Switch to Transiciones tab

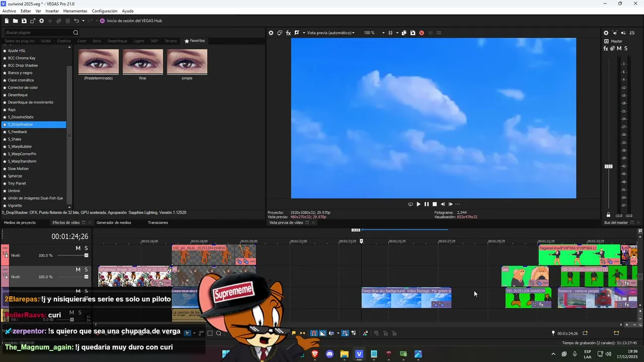point(158,223)
